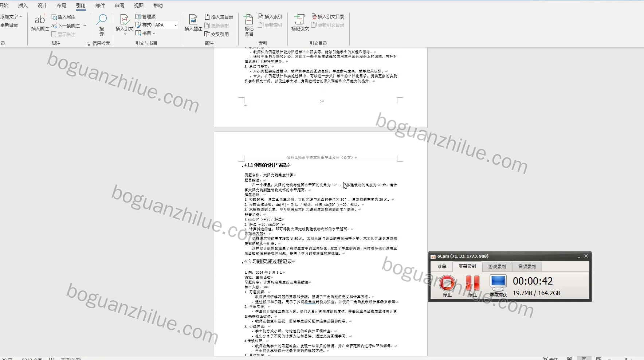Open the Design (设计) ribbon tab
The image size is (644, 360).
pyautogui.click(x=42, y=5)
